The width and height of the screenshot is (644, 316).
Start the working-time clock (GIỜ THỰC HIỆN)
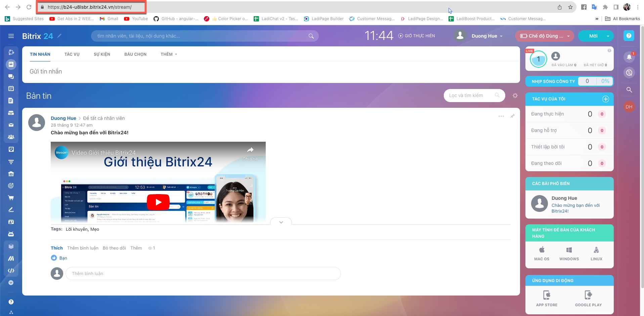[x=417, y=36]
